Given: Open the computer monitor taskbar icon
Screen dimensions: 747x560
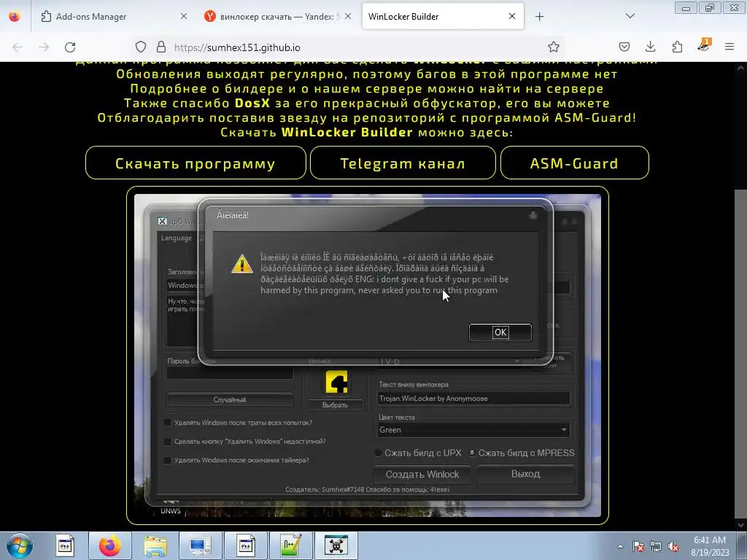Looking at the screenshot, I should tap(200, 545).
